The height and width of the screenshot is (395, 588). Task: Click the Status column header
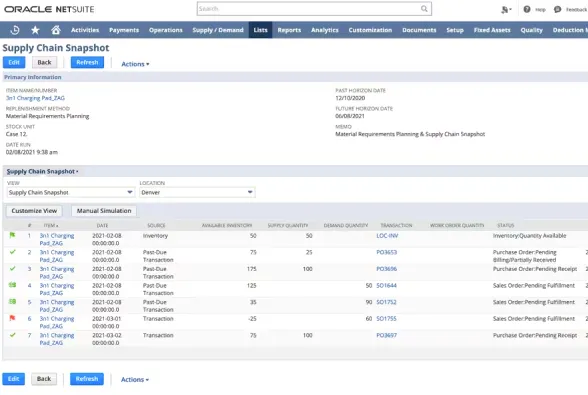(x=506, y=225)
